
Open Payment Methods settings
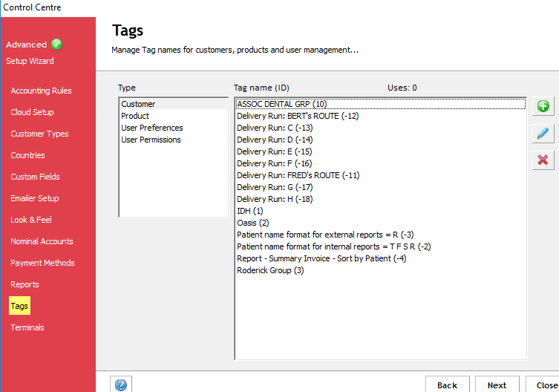point(42,263)
